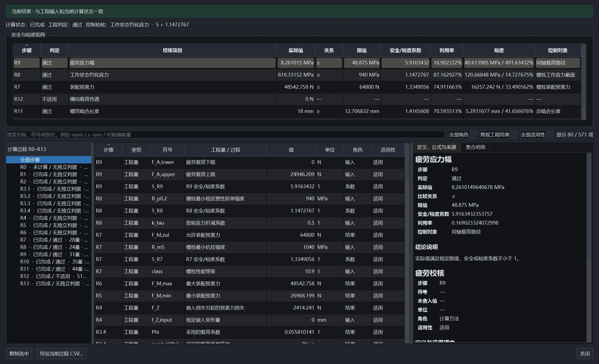Select tree item R9 · 已完成 / 通过 · 31量
The height and width of the screenshot is (364, 599).
pos(49,255)
